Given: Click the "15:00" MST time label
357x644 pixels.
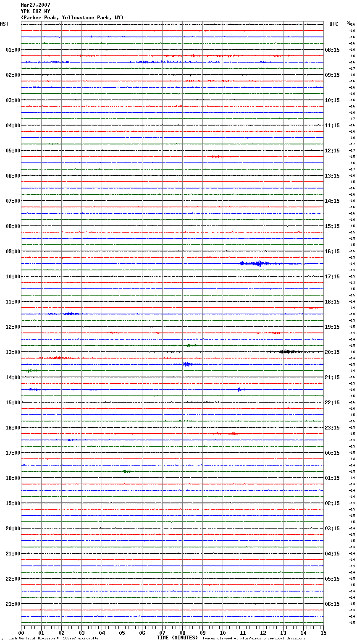Looking at the screenshot, I should (x=13, y=403).
